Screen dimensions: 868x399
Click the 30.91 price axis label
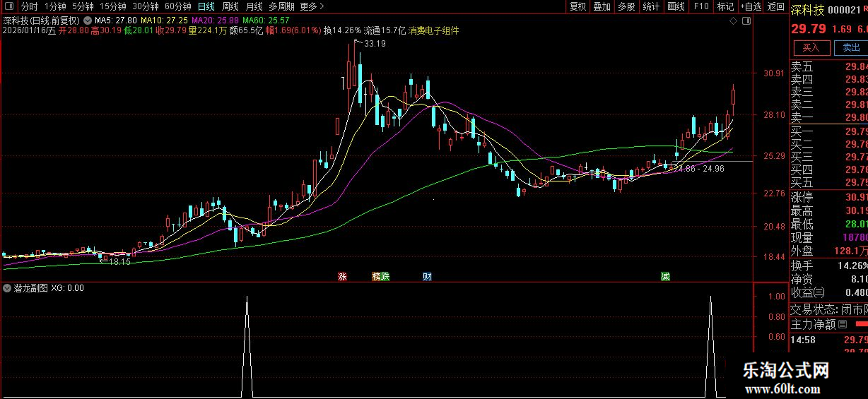(774, 73)
